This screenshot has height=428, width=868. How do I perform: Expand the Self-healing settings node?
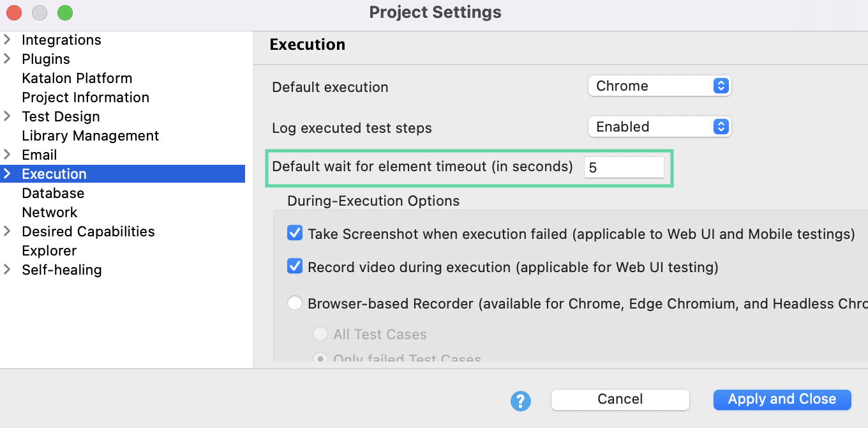pos(8,270)
